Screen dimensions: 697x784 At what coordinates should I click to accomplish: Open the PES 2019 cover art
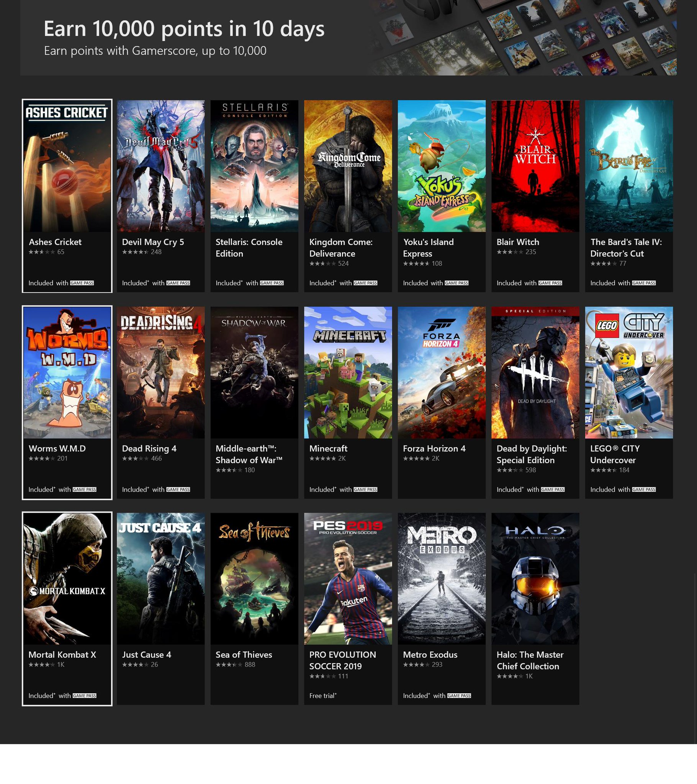[x=348, y=579]
